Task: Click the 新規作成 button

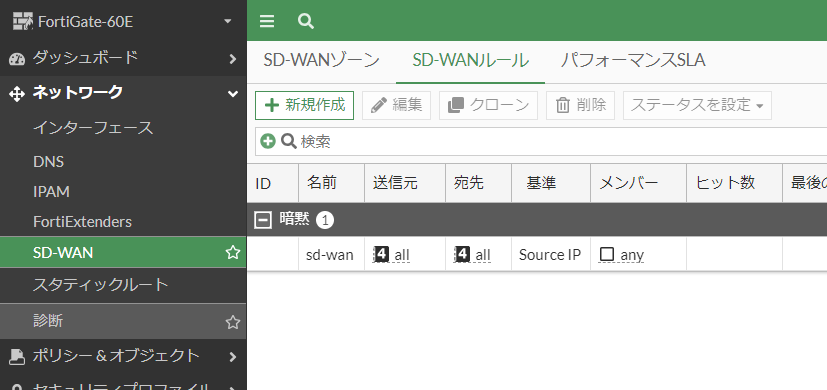Action: click(304, 105)
